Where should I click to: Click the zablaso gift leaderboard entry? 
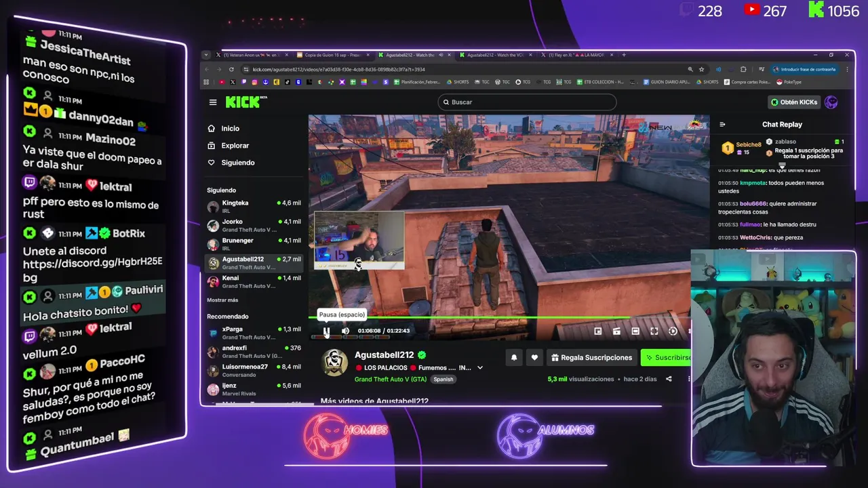click(804, 142)
